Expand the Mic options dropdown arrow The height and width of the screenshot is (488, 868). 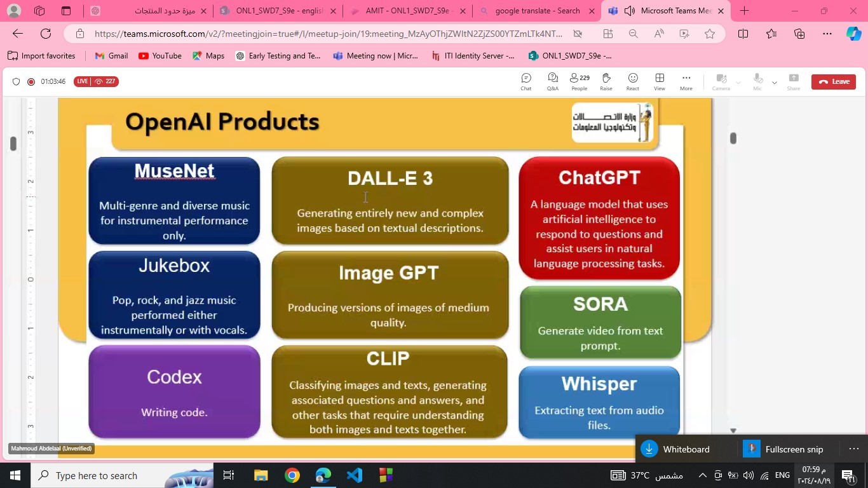pyautogui.click(x=774, y=83)
